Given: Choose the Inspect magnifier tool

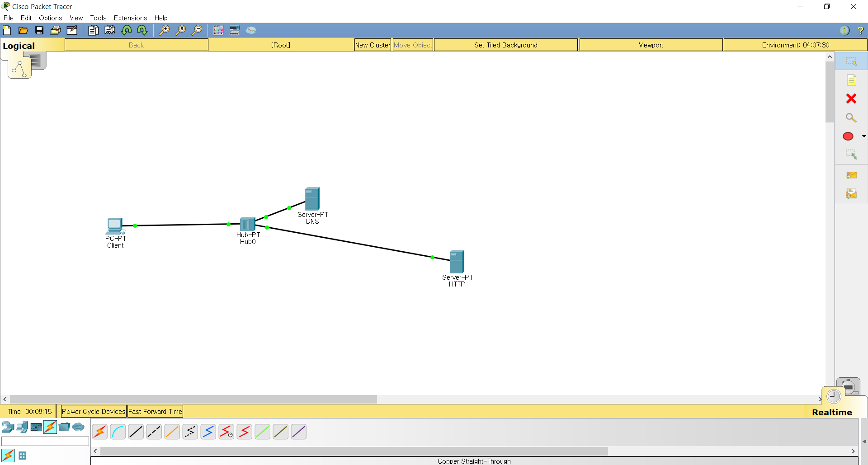Looking at the screenshot, I should 851,117.
